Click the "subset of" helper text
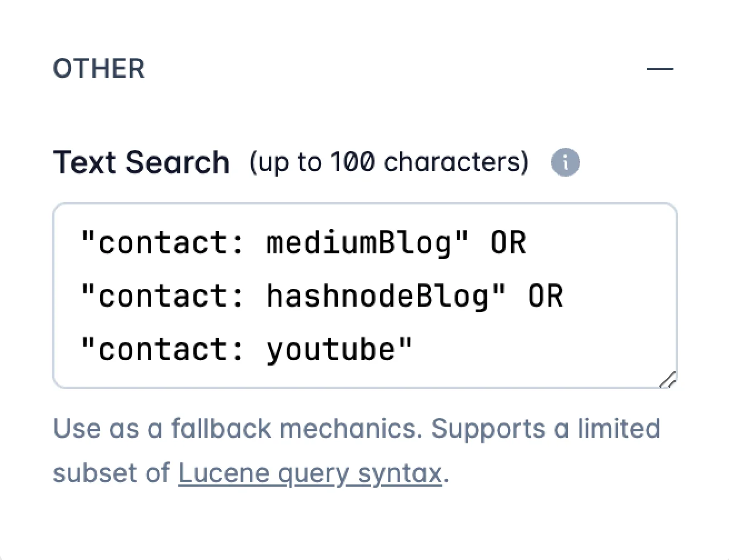The width and height of the screenshot is (729, 560). [111, 473]
